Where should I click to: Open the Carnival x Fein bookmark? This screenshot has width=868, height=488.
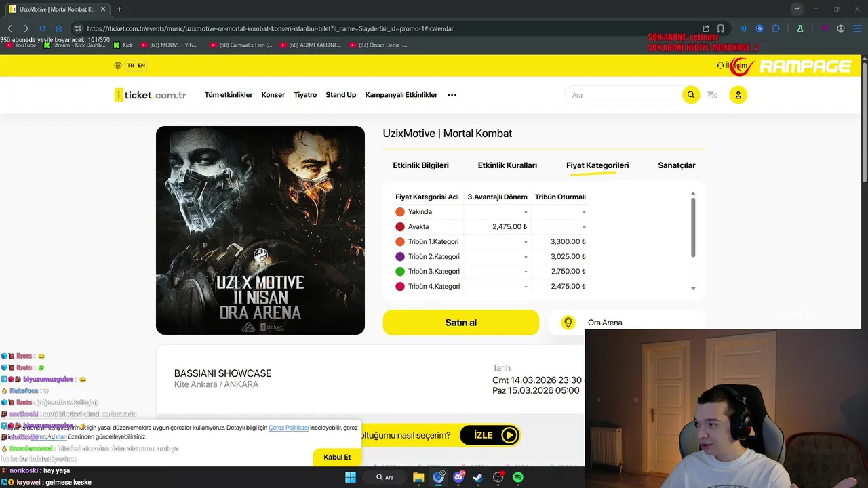tap(241, 45)
